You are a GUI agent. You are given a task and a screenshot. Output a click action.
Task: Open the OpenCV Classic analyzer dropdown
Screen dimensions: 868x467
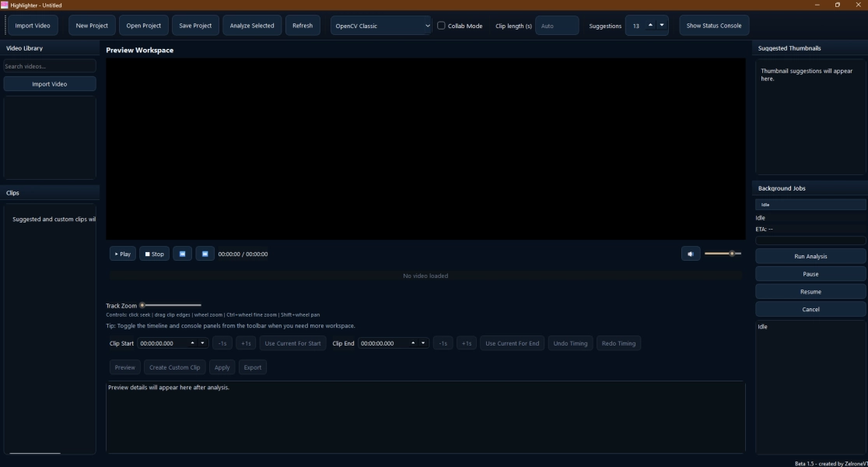[381, 26]
